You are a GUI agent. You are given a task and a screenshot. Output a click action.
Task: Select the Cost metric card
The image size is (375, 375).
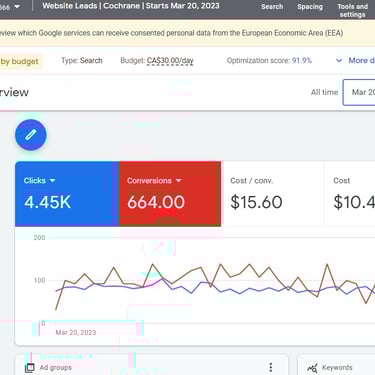[349, 194]
